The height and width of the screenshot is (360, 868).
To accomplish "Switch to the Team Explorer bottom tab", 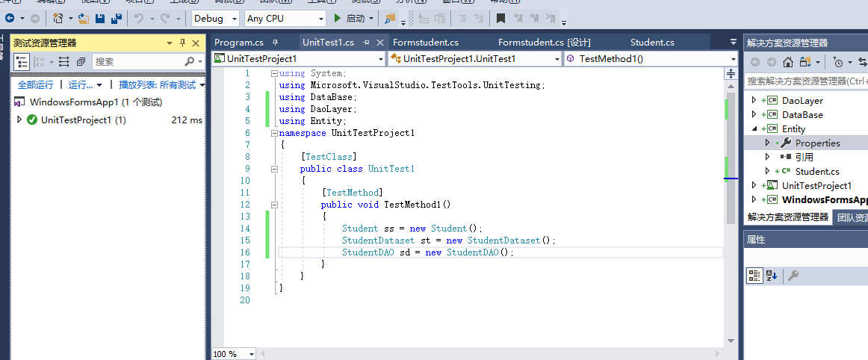I will click(x=852, y=217).
